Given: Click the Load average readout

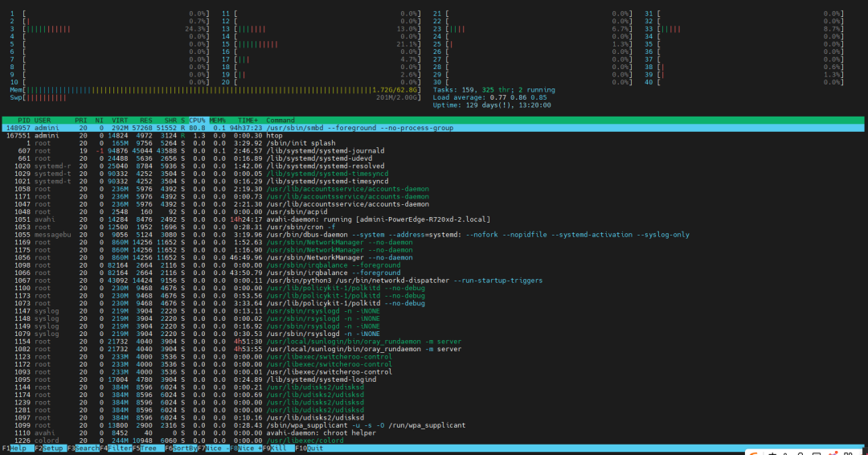Looking at the screenshot, I should [490, 97].
